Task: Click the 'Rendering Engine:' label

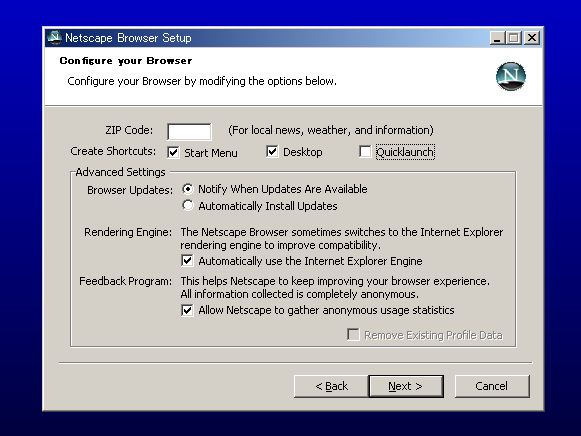Action: click(128, 232)
